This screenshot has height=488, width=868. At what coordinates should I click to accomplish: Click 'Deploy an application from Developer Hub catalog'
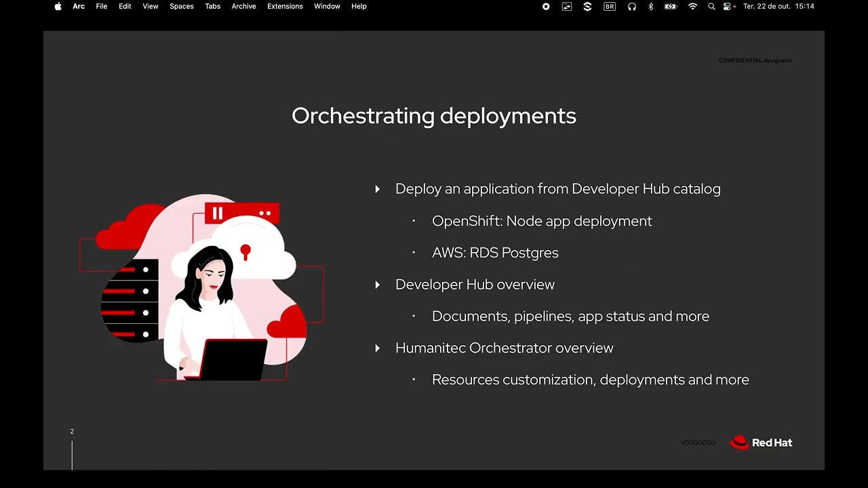[x=558, y=189]
